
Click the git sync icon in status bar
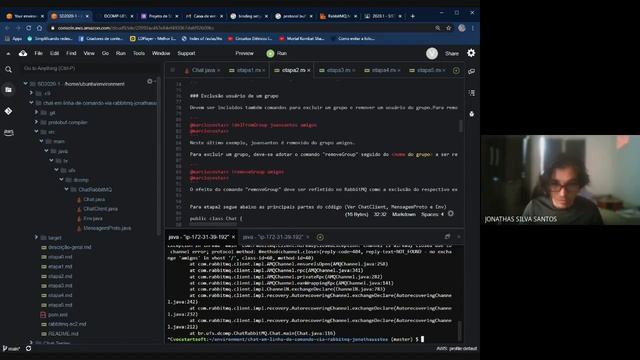(28, 348)
